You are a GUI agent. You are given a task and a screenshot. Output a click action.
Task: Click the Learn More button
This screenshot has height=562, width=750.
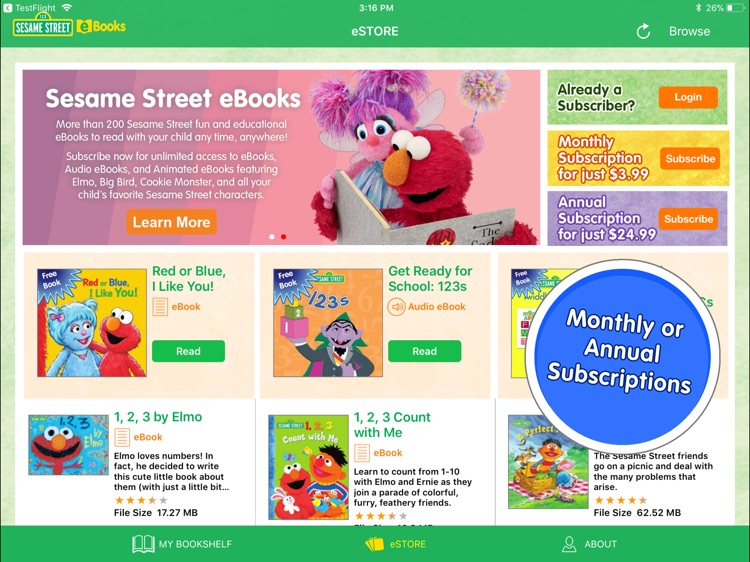[x=171, y=222]
